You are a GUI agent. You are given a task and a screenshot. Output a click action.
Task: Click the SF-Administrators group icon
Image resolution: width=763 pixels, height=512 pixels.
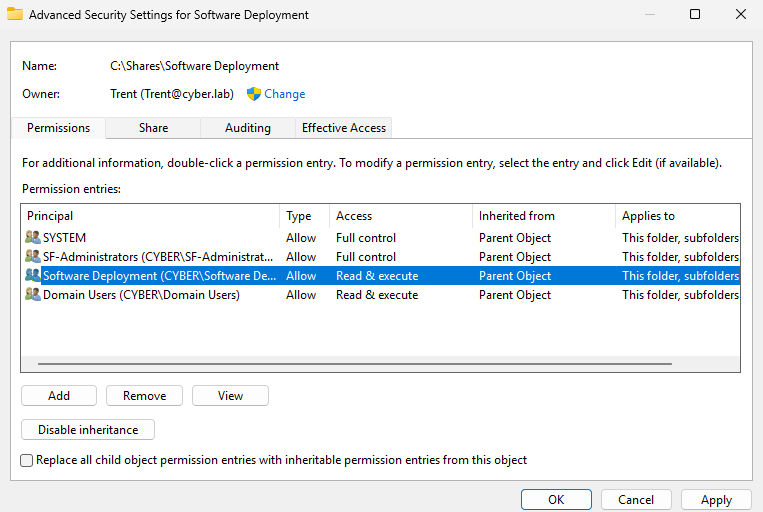pyautogui.click(x=33, y=257)
